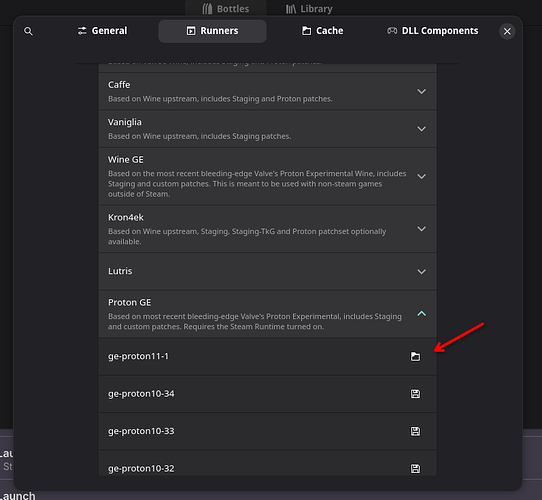This screenshot has width=542, height=500.
Task: Close the preferences dialog
Action: pyautogui.click(x=507, y=31)
